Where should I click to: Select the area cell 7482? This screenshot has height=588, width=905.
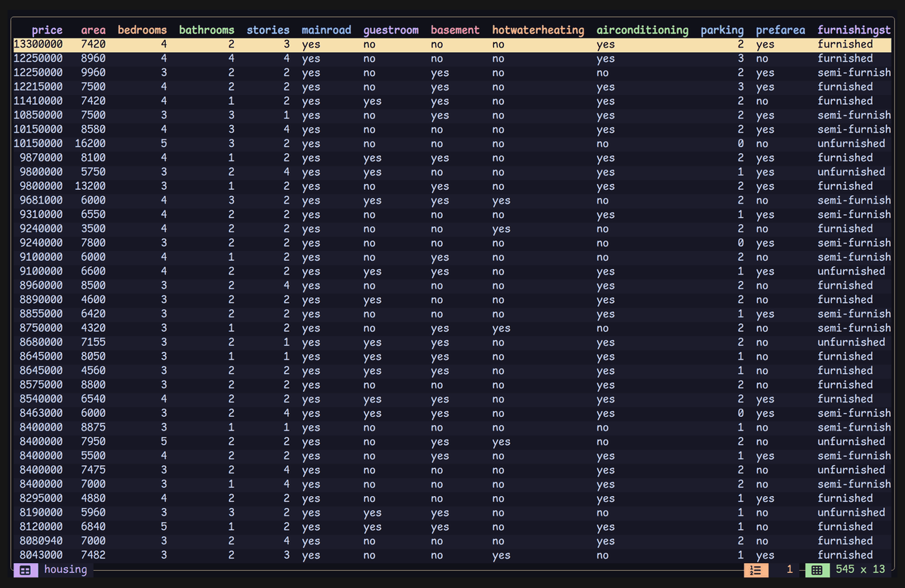click(x=94, y=556)
